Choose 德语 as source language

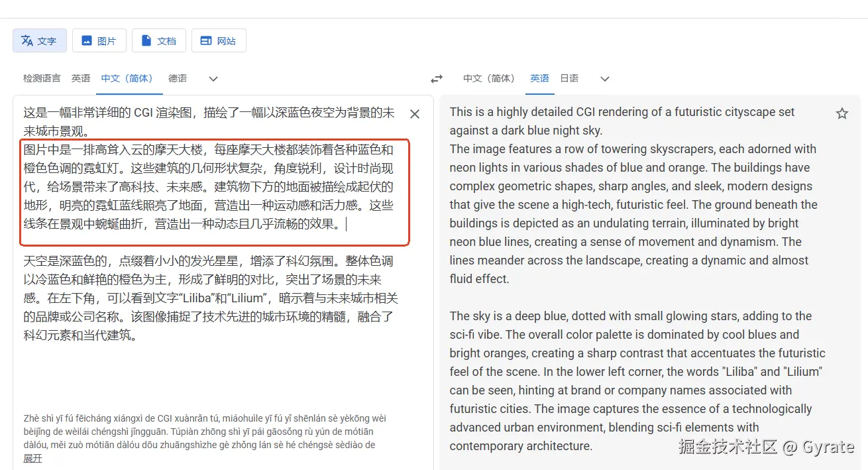click(178, 78)
